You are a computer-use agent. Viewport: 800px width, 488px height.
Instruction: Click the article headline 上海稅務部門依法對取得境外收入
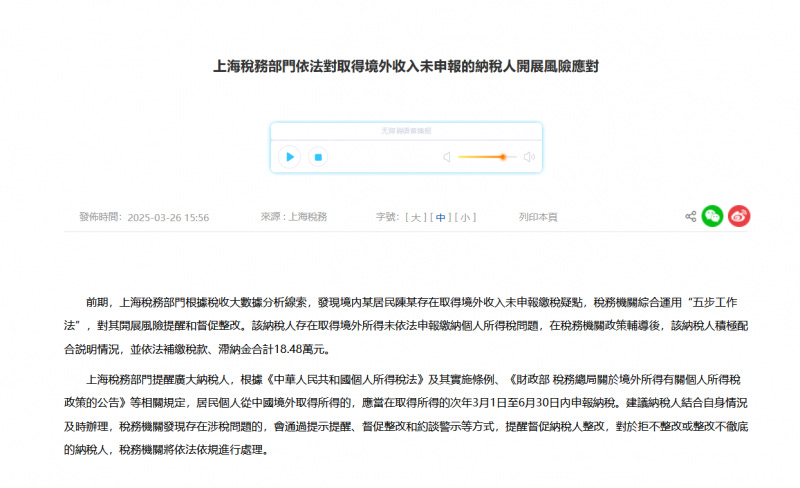(406, 66)
